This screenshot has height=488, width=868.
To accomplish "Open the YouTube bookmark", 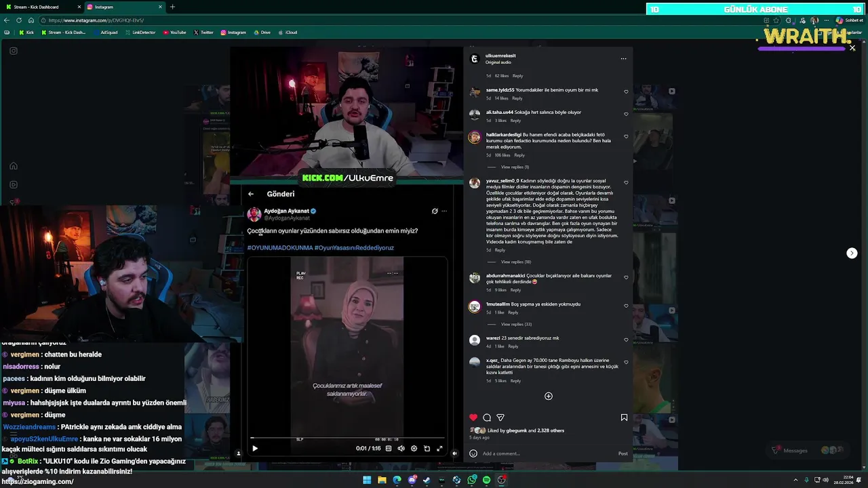I will coord(174,32).
